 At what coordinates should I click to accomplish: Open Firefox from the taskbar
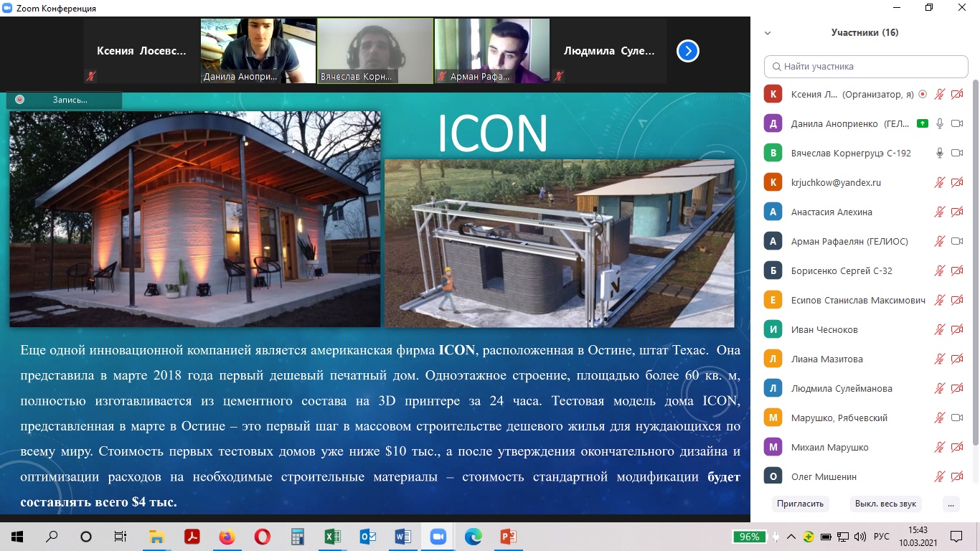click(x=227, y=537)
